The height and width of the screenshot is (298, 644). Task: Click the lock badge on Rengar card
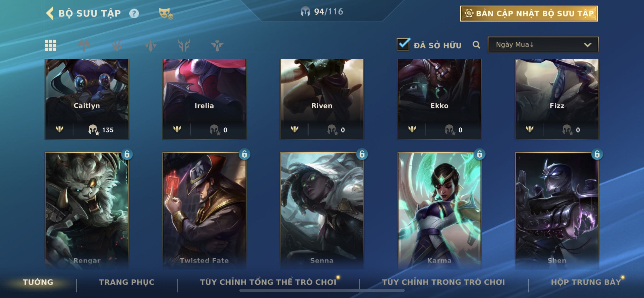[x=127, y=154]
